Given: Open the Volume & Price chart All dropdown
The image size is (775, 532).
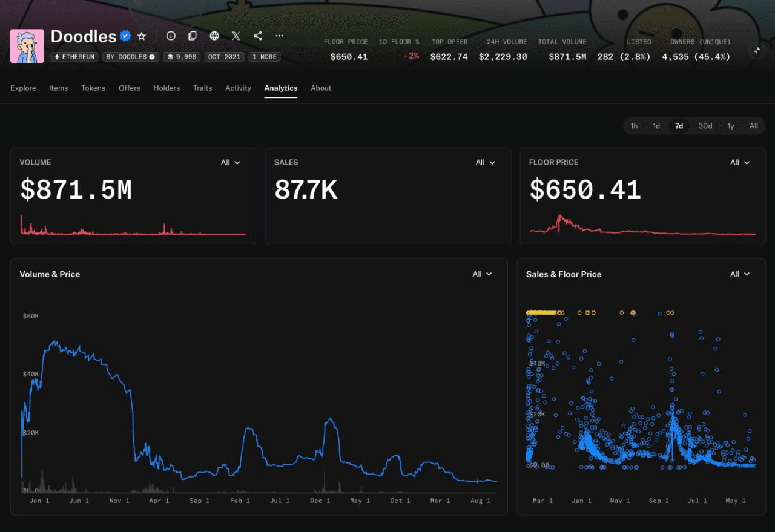Looking at the screenshot, I should (483, 274).
